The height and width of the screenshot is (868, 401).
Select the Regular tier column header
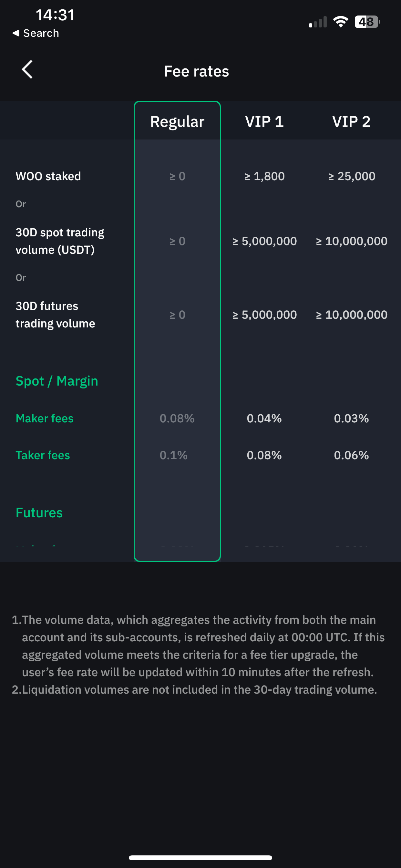coord(177,121)
